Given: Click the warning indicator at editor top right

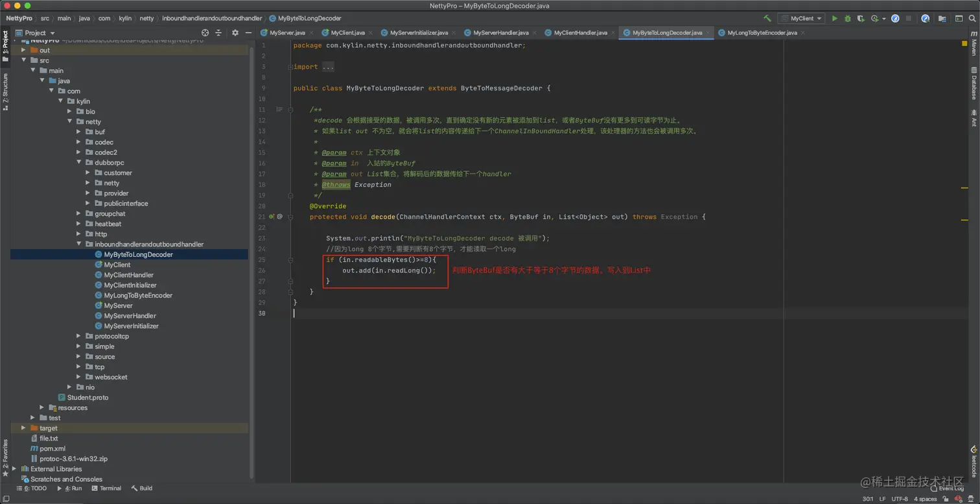Looking at the screenshot, I should (965, 44).
